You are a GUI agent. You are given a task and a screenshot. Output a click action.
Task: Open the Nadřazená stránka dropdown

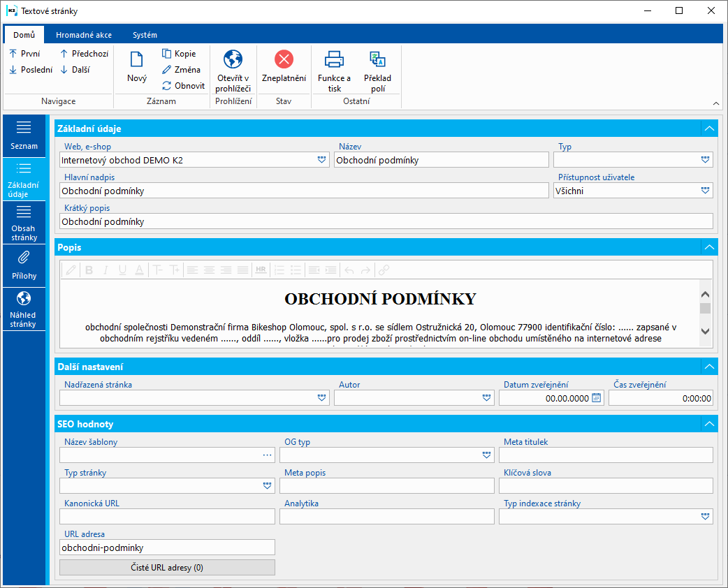321,398
